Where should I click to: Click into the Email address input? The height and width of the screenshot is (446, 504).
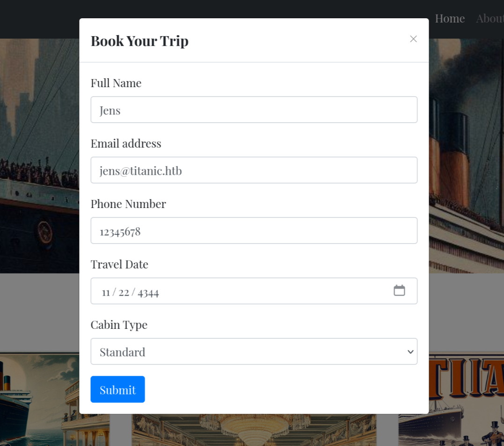pyautogui.click(x=254, y=170)
